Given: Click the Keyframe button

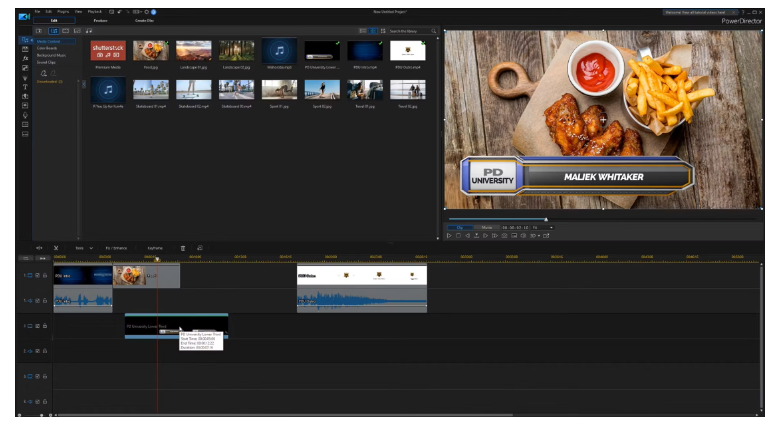Looking at the screenshot, I should pyautogui.click(x=155, y=248).
